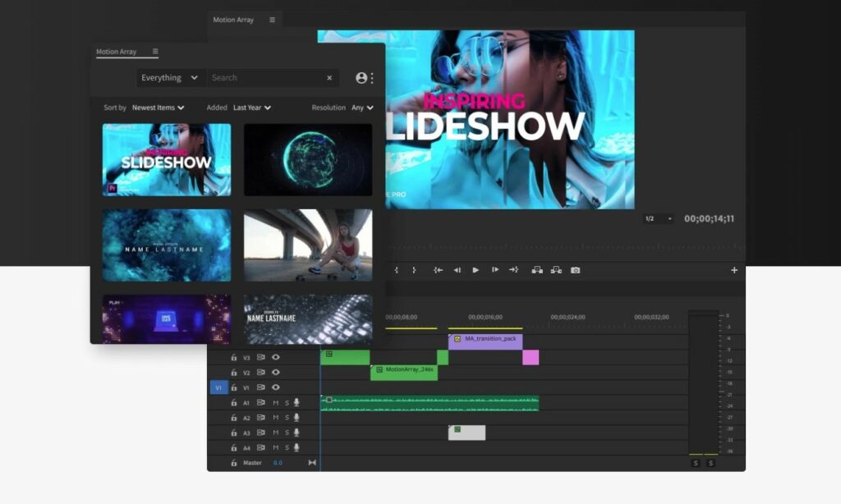Switch to the Motion Array panel tab
This screenshot has width=841, height=504.
click(x=115, y=52)
